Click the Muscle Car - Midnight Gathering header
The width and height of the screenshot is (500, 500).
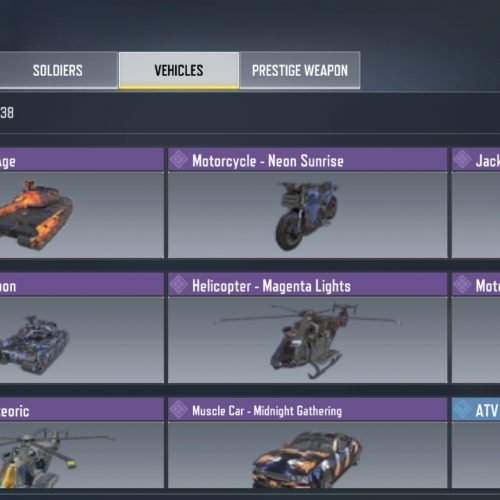pyautogui.click(x=307, y=410)
